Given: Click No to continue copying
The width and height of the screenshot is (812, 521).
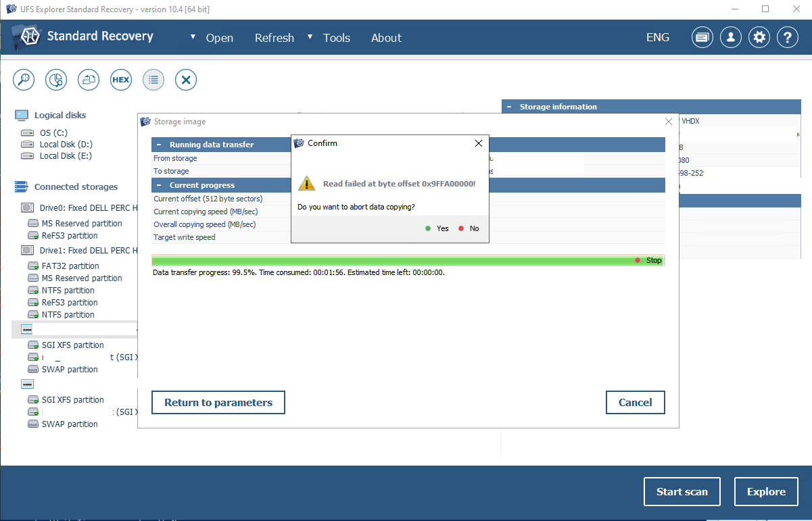Looking at the screenshot, I should coord(469,228).
